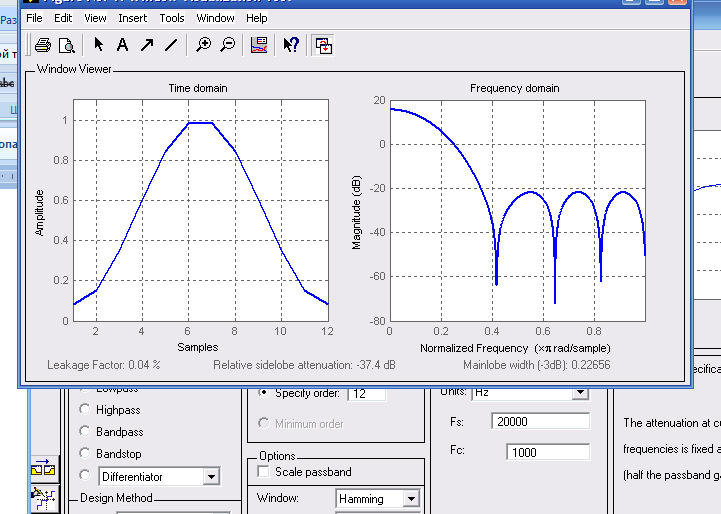Open the Insert menu
This screenshot has height=514, width=721.
[132, 18]
